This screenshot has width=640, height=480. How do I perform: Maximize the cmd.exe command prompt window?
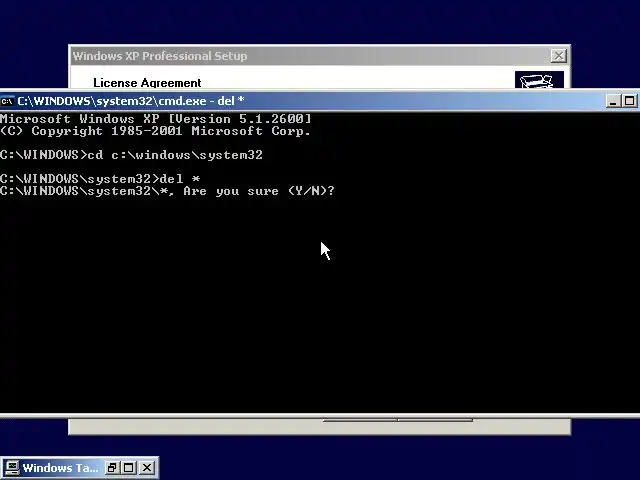point(629,101)
